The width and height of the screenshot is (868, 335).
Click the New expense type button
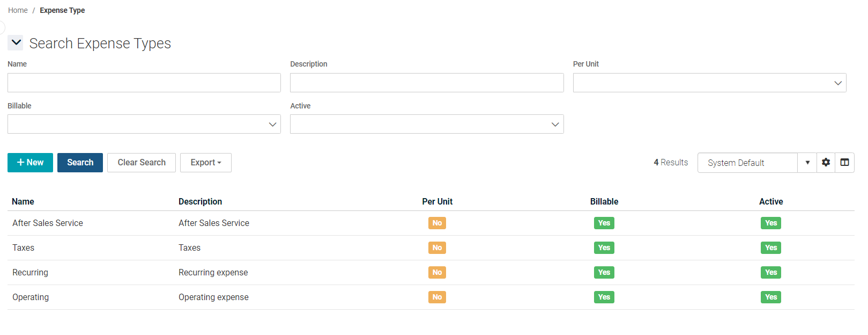[x=30, y=163]
